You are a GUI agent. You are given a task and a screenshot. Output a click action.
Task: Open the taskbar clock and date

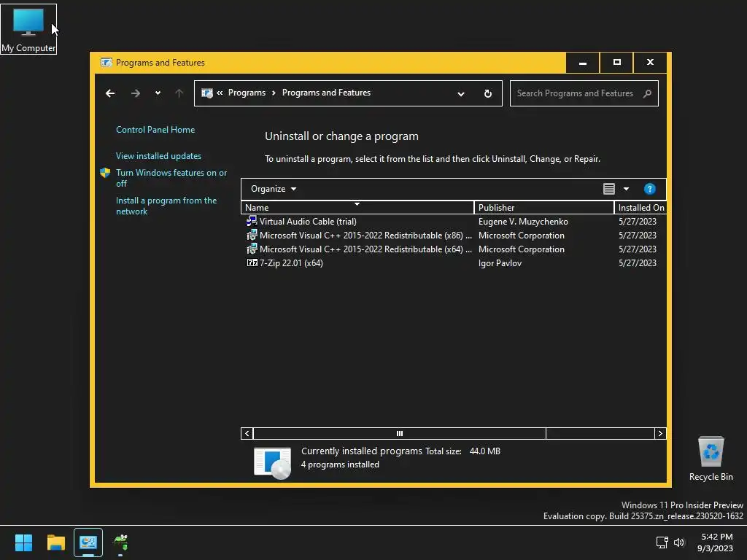pyautogui.click(x=715, y=542)
